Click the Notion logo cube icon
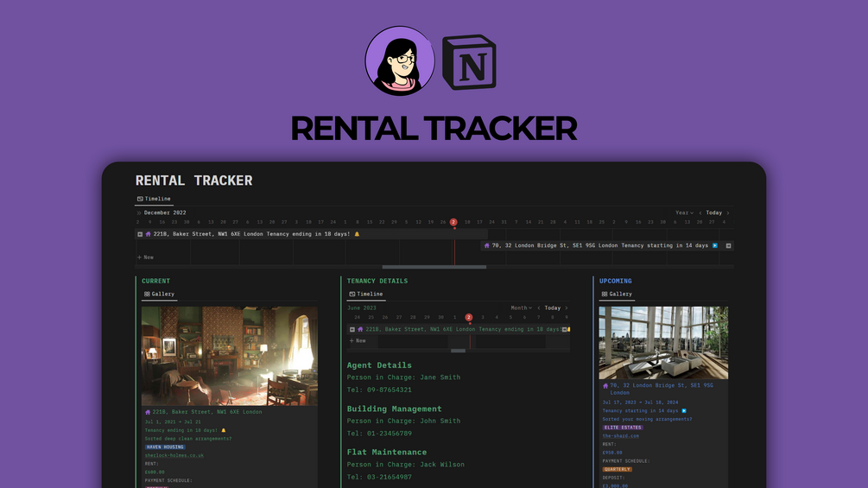This screenshot has height=488, width=868. 470,62
